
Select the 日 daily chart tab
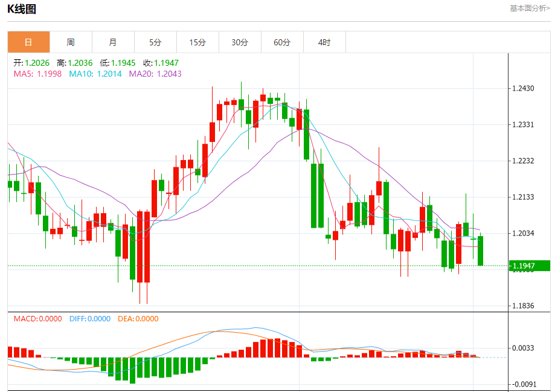(28, 42)
